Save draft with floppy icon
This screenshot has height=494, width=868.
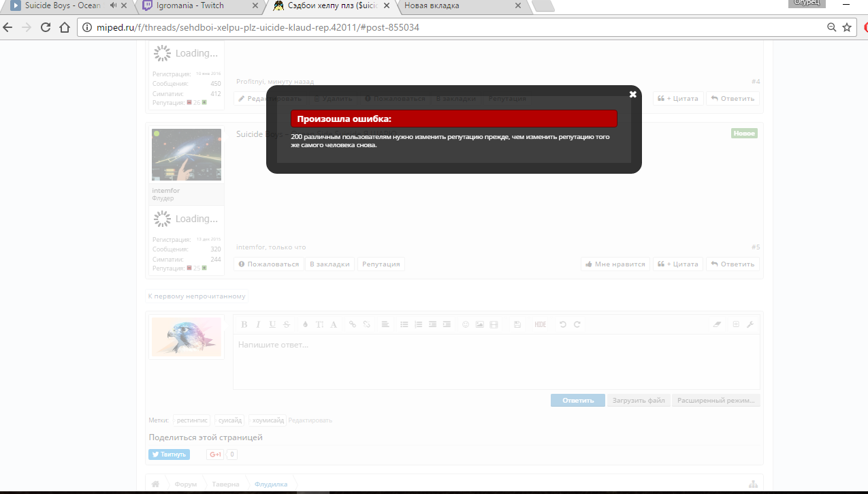click(517, 324)
